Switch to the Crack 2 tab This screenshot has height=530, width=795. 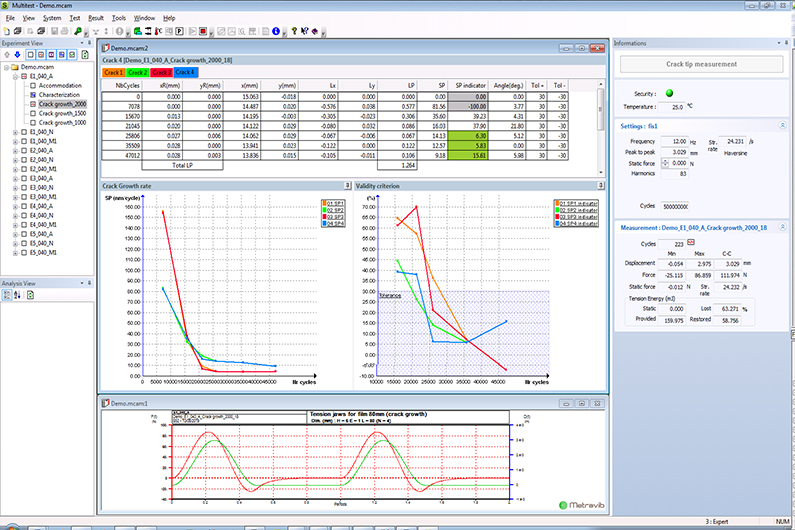[x=138, y=72]
